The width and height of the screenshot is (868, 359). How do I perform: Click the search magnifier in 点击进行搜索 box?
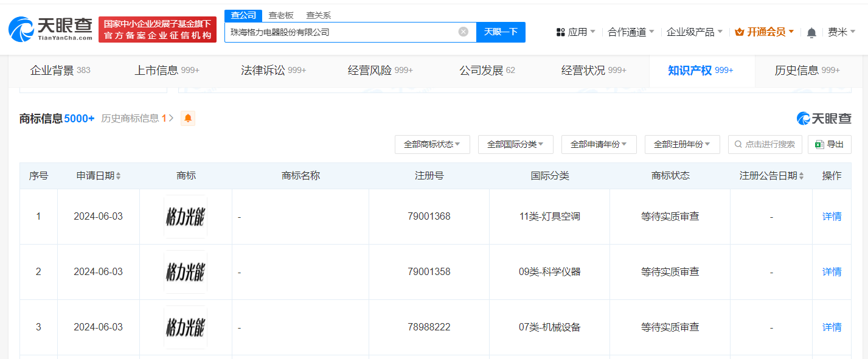[x=738, y=144]
